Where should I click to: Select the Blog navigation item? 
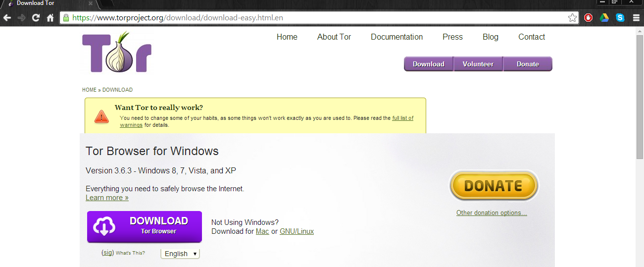click(x=491, y=37)
